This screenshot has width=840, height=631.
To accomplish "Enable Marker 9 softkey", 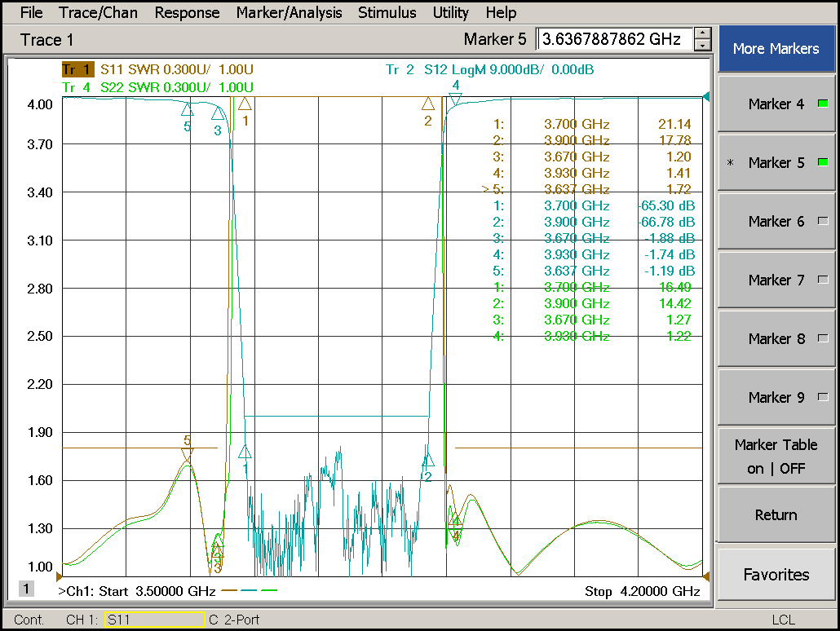I will [776, 398].
